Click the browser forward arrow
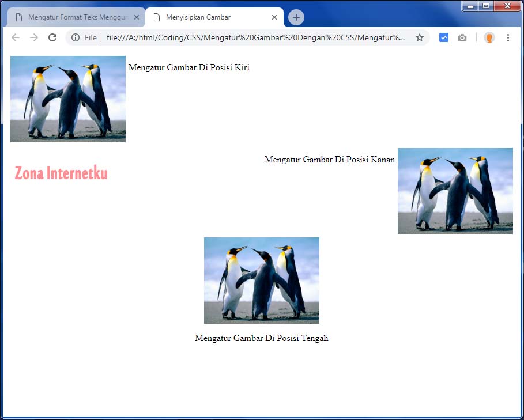 click(x=34, y=37)
